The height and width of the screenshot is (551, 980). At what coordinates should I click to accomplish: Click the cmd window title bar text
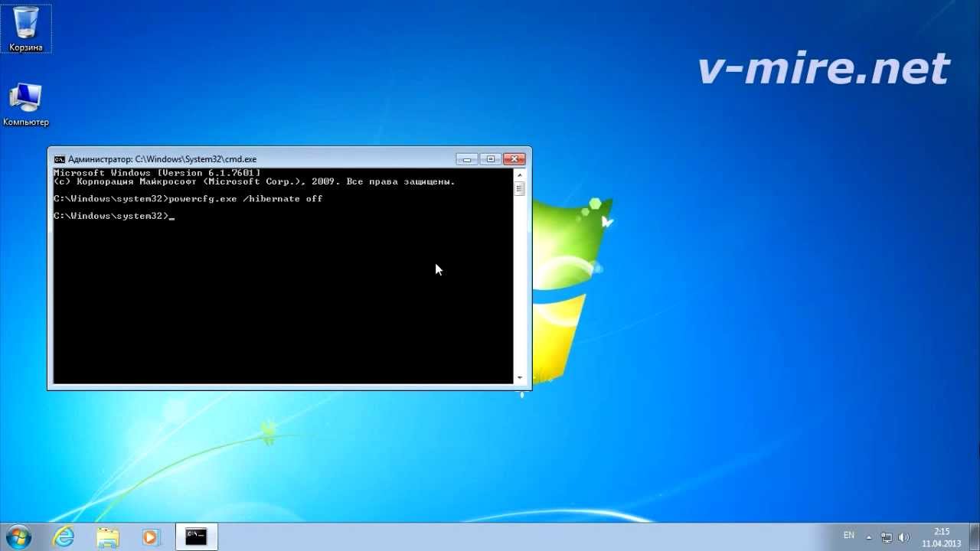pyautogui.click(x=162, y=159)
